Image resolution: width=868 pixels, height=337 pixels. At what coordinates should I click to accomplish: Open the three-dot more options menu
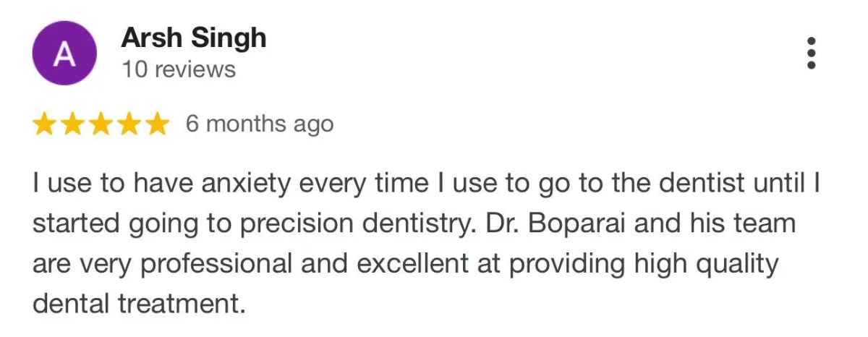(x=811, y=54)
